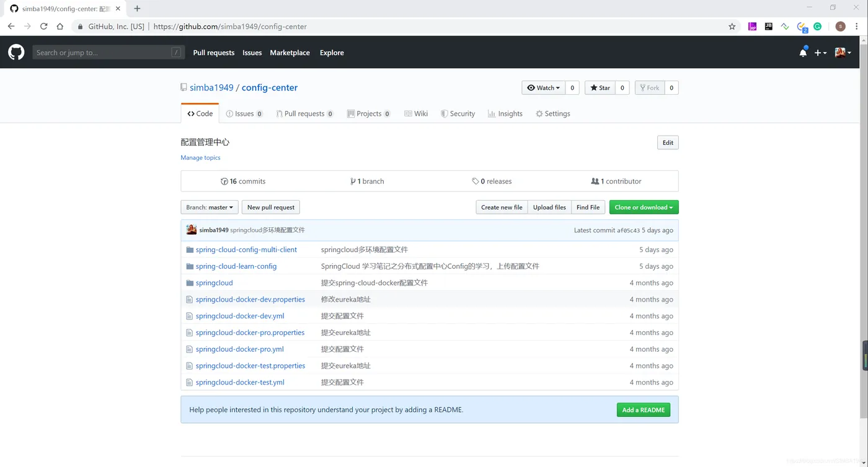View the 1 branch list
Viewport: 868px width, 467px height.
(367, 181)
